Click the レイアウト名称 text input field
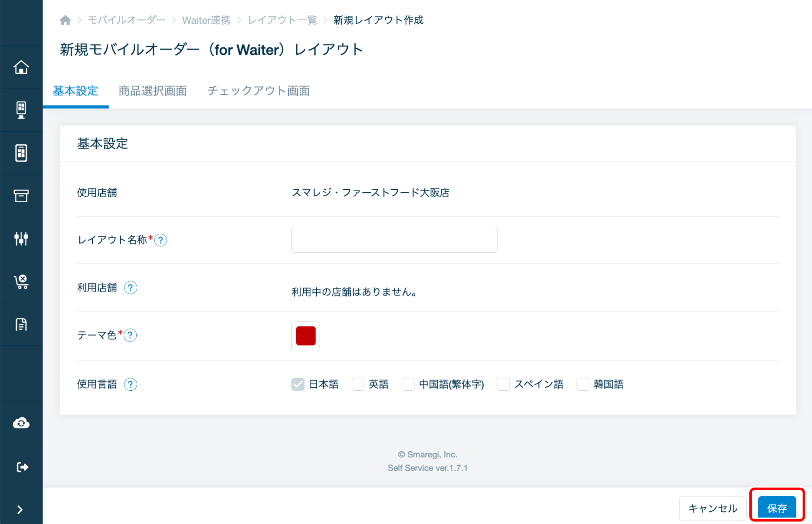 coord(394,240)
